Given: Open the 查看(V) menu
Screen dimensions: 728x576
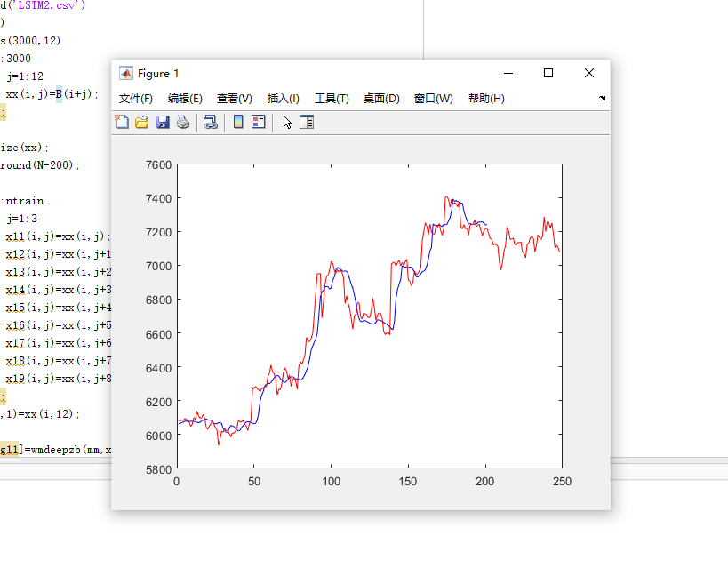Looking at the screenshot, I should coord(235,99).
